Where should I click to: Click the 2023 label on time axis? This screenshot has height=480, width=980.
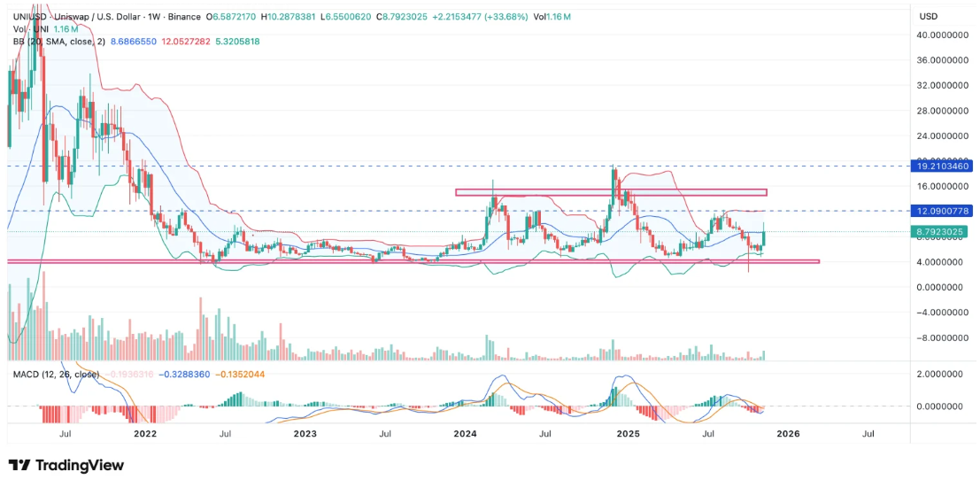[x=305, y=434]
